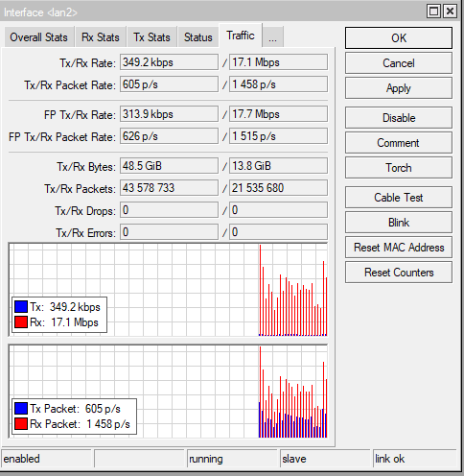
Task: Run the Cable Test
Action: pyautogui.click(x=399, y=198)
